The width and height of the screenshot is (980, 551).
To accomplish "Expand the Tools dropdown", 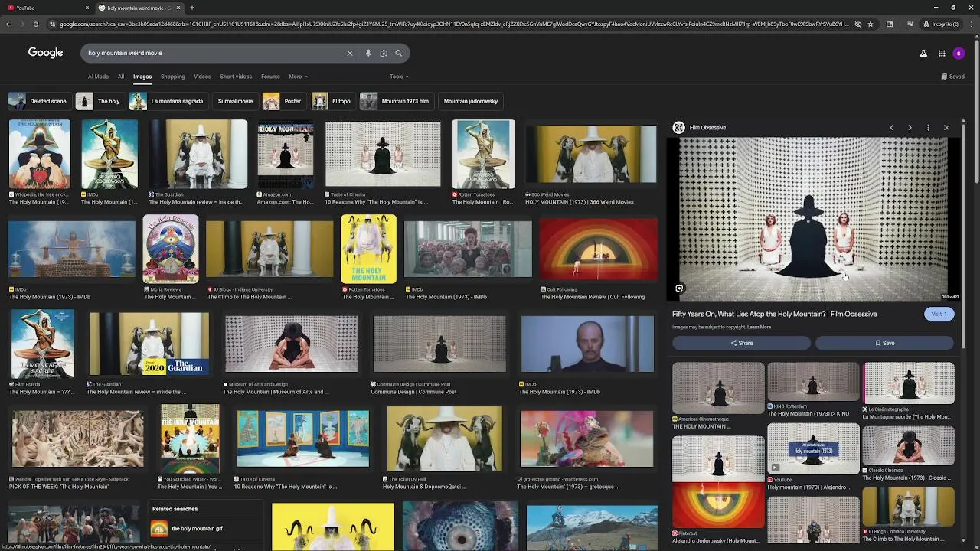I will click(x=399, y=77).
